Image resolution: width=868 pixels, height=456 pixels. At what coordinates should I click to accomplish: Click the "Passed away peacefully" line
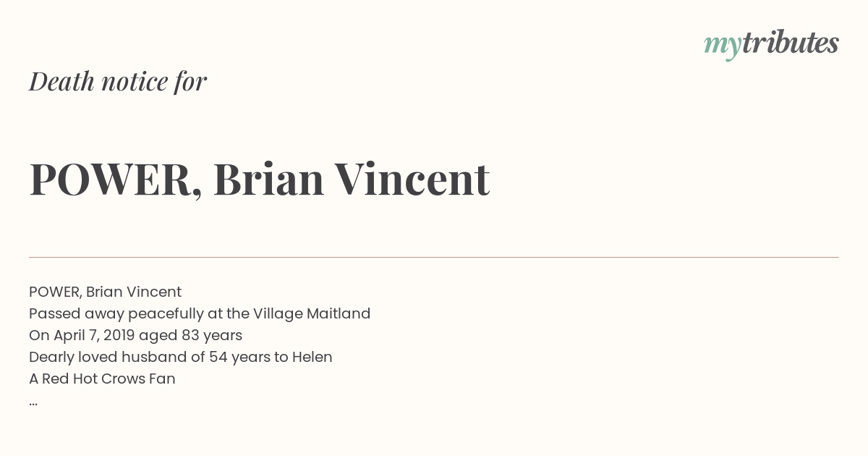pos(200,313)
